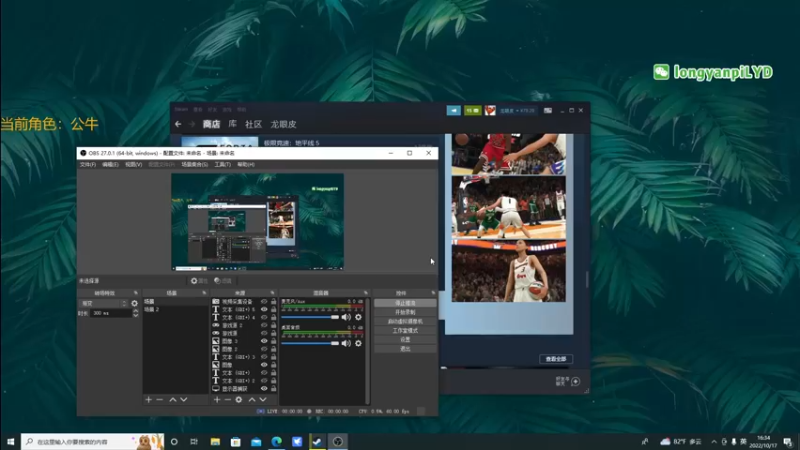Add a new source with plus icon in Sources

(217, 399)
